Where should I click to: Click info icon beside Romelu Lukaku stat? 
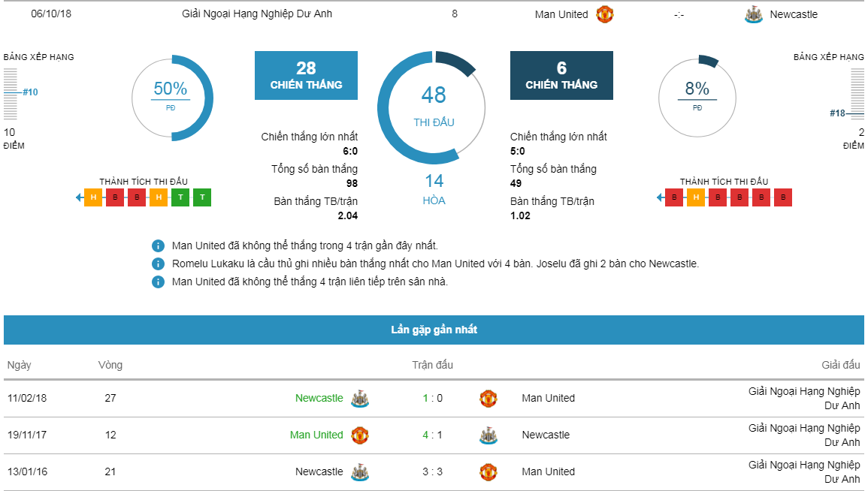coord(158,264)
